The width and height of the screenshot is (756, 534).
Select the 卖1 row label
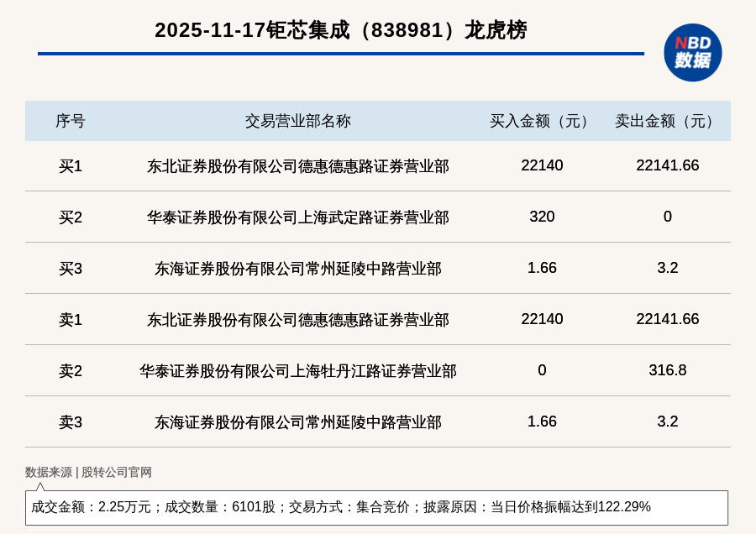click(71, 320)
